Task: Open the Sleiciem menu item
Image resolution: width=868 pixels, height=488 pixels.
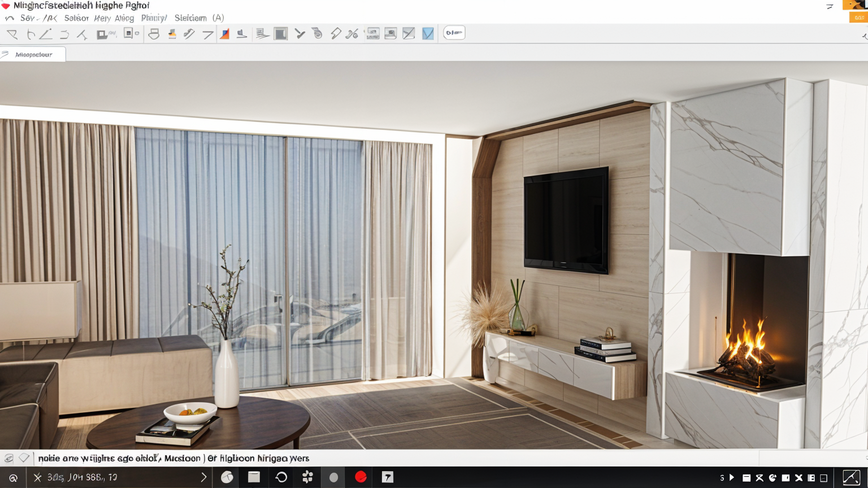Action: click(190, 18)
